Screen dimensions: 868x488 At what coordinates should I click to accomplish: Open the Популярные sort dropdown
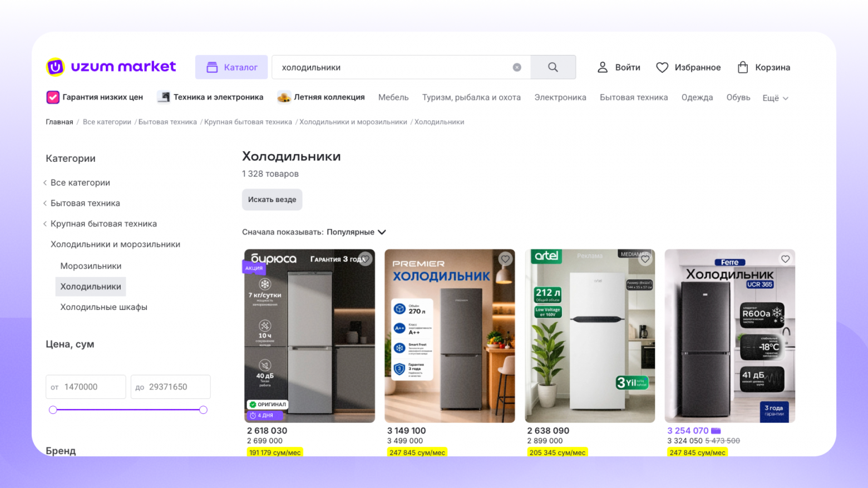(356, 232)
